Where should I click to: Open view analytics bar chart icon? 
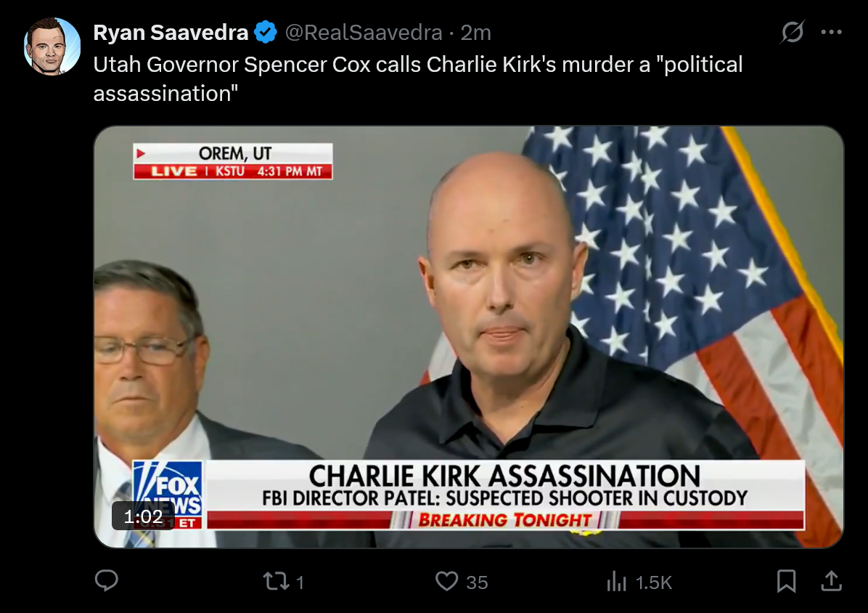pos(616,582)
